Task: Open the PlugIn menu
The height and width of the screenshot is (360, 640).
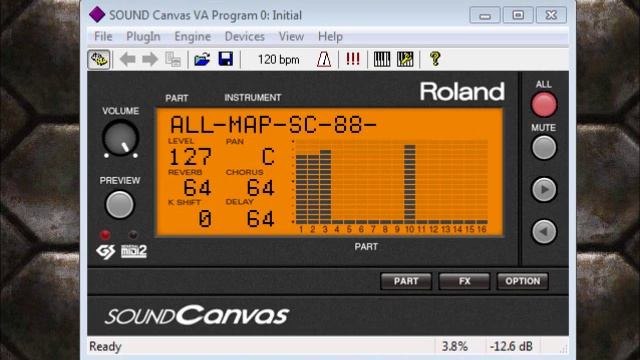Action: click(x=143, y=36)
